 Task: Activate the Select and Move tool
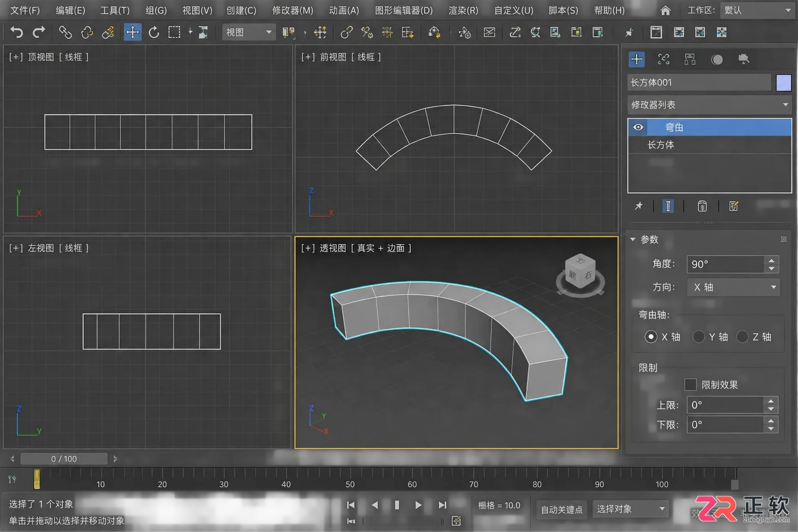132,33
